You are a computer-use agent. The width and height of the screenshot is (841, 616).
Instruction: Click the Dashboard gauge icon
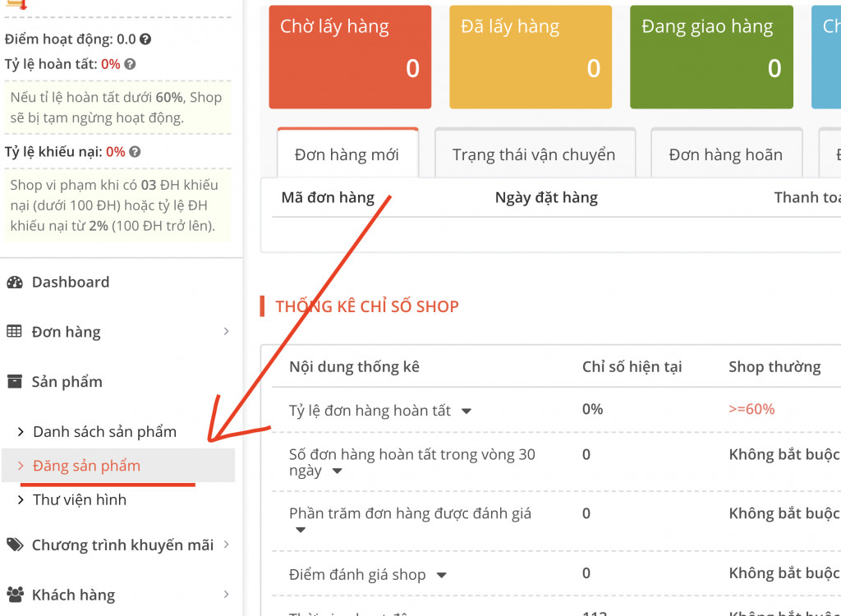pyautogui.click(x=15, y=283)
